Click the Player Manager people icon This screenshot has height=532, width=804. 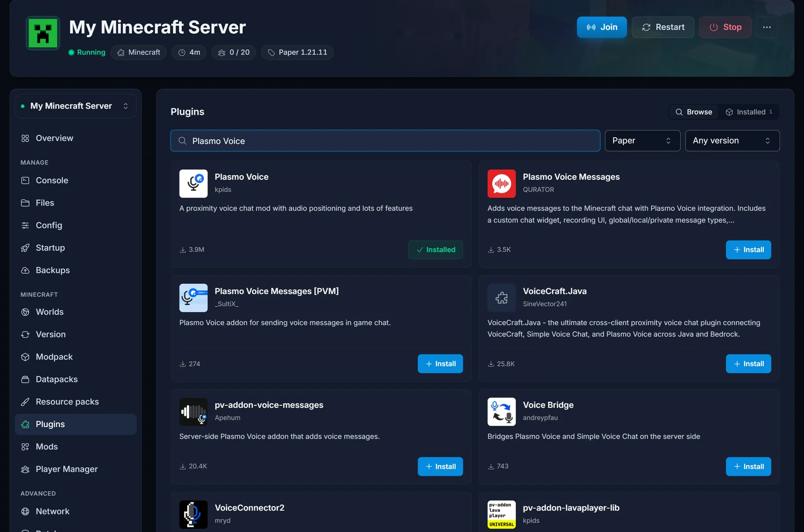[25, 469]
